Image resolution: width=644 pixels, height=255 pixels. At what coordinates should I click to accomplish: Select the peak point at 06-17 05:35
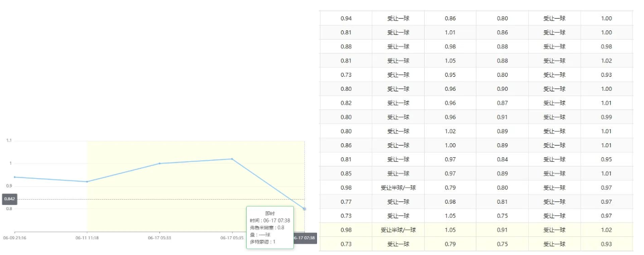(232, 159)
